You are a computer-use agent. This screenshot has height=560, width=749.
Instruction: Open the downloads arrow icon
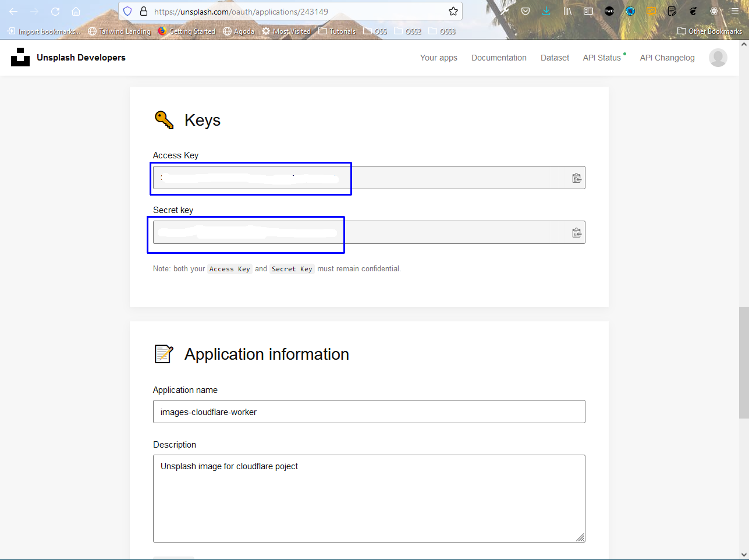click(546, 11)
